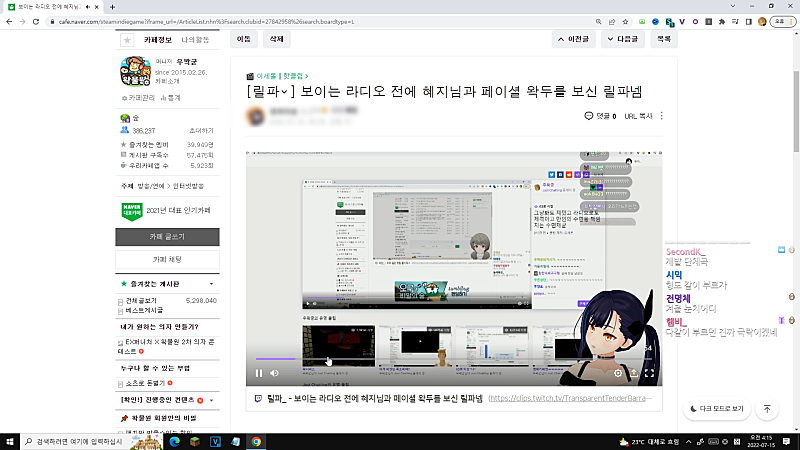Click the favorite star icon for the cafe
Viewport: 800px width, 450px height.
pyautogui.click(x=126, y=40)
